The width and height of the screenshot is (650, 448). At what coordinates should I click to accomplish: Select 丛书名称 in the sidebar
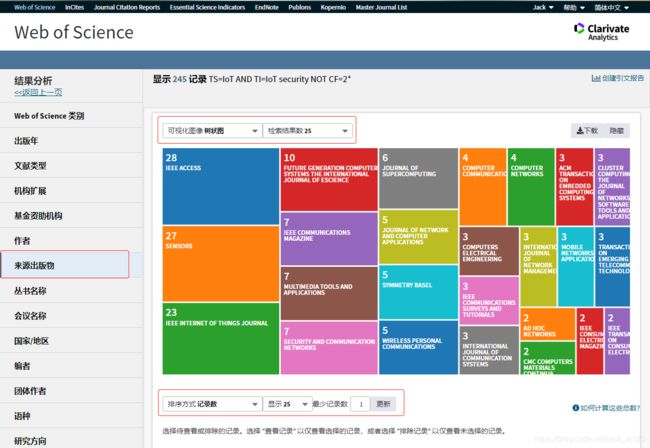tap(71, 291)
